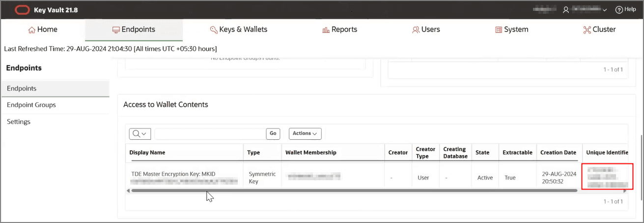Select the Endpoints top navigation tab
The width and height of the screenshot is (644, 223).
click(134, 30)
